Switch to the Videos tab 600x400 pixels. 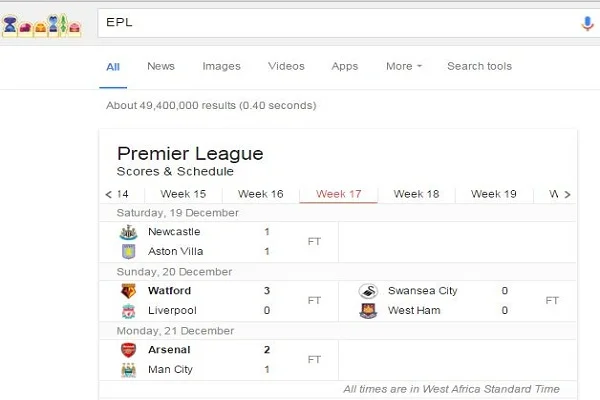tap(286, 67)
